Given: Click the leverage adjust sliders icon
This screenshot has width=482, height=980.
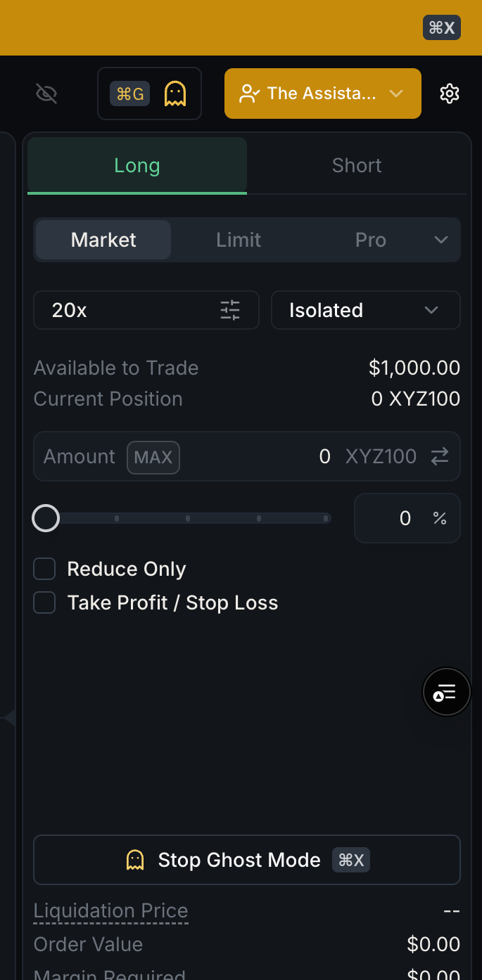Looking at the screenshot, I should (230, 310).
